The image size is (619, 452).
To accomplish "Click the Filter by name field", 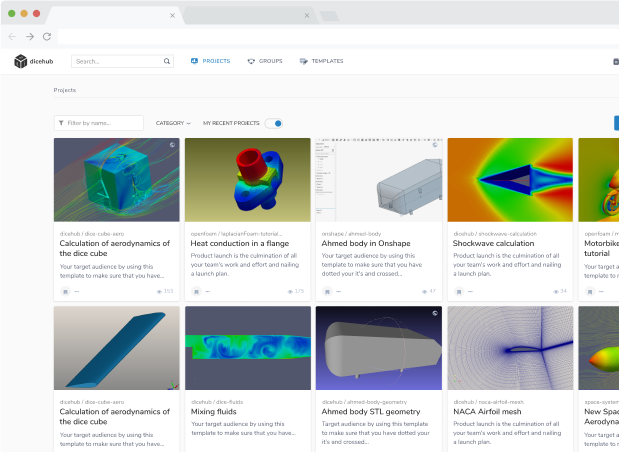I will click(99, 123).
